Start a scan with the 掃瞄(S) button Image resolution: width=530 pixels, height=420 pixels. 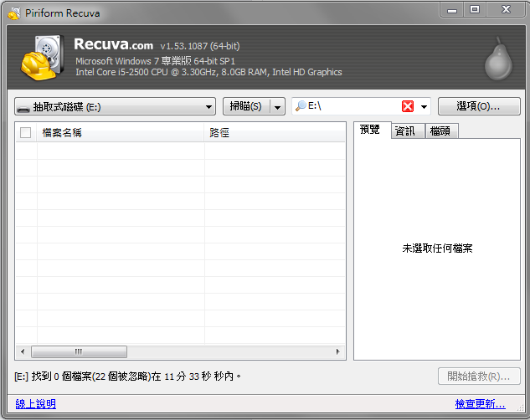pyautogui.click(x=246, y=107)
